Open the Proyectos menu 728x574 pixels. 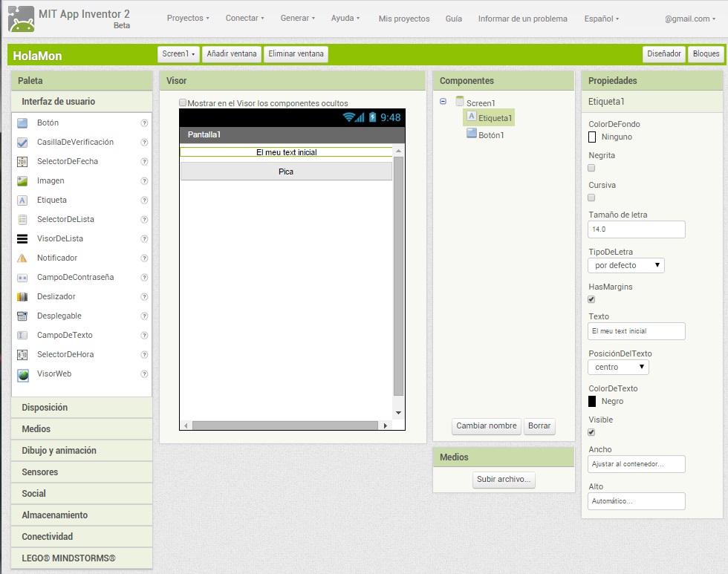point(188,18)
